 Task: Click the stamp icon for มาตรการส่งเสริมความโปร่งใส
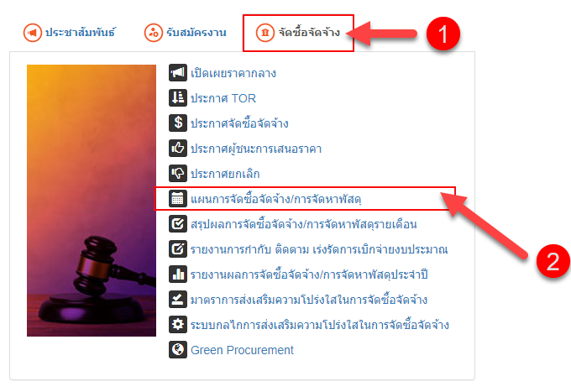178,299
